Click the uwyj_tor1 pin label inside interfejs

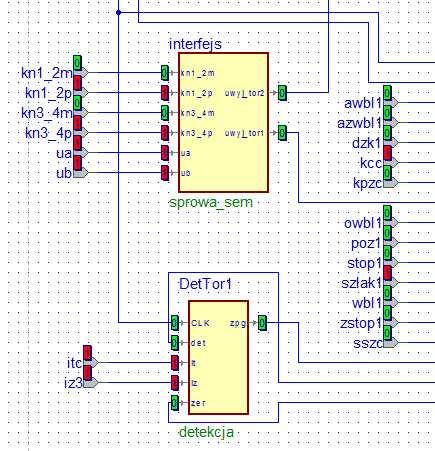click(244, 133)
